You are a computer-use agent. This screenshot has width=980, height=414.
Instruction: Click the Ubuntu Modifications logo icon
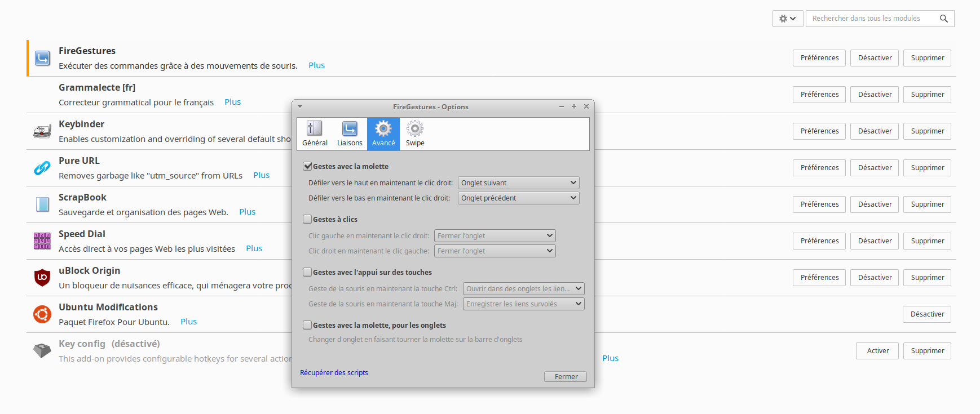coord(42,314)
